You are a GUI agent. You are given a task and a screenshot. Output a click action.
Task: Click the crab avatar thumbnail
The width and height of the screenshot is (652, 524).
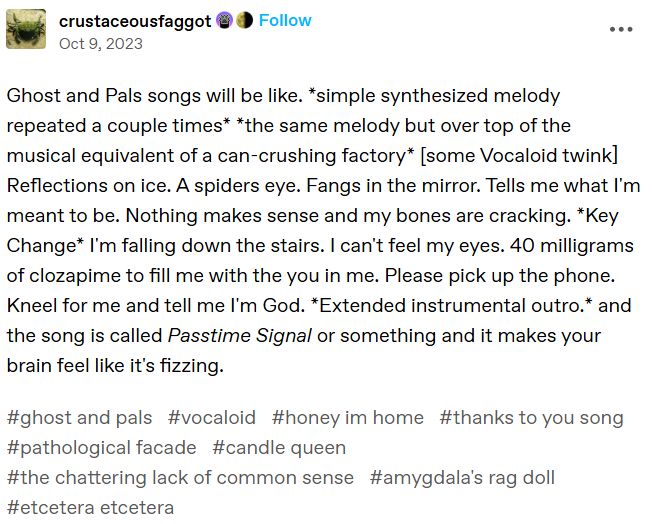pyautogui.click(x=26, y=29)
